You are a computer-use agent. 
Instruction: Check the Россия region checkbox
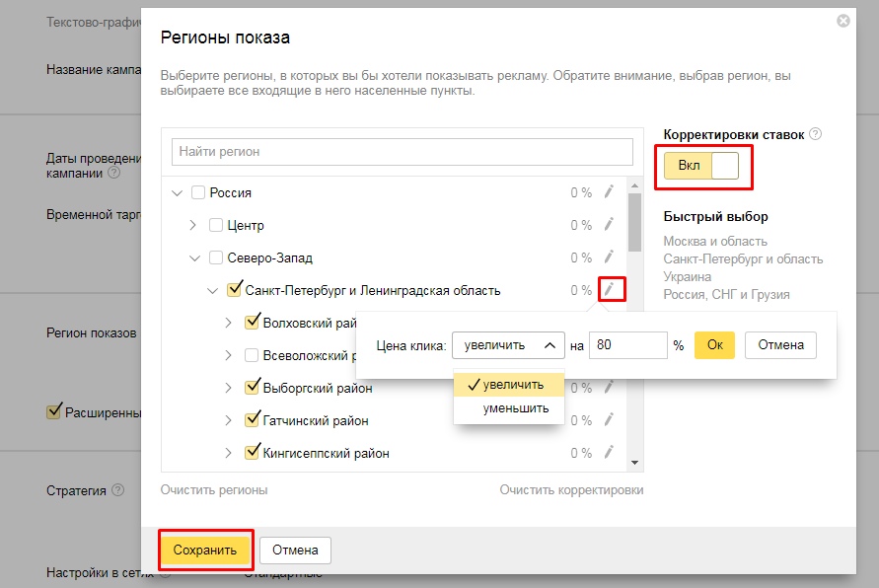click(x=197, y=192)
